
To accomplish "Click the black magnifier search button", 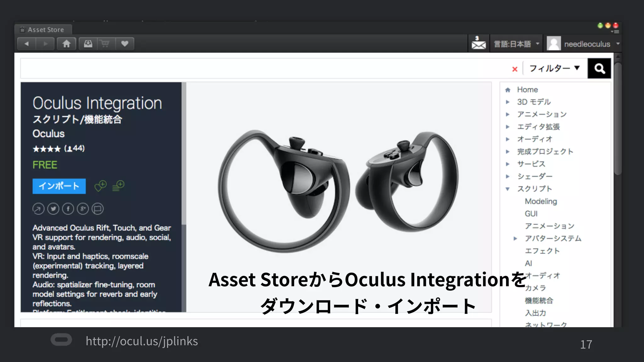I will point(599,68).
